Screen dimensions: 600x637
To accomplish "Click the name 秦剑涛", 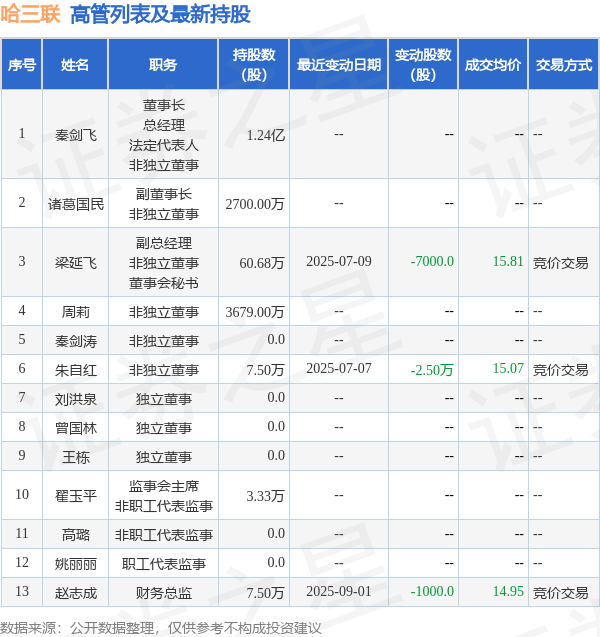I will point(76,341).
